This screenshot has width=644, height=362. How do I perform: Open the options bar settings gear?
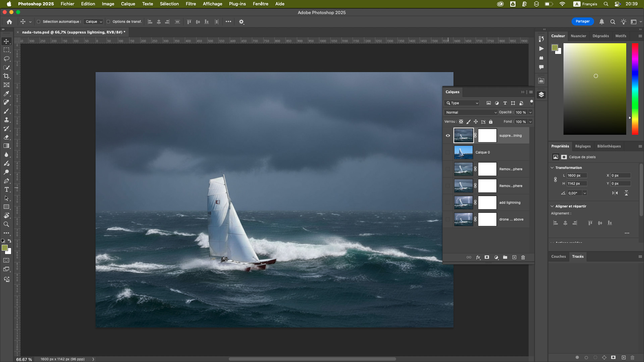point(241,22)
